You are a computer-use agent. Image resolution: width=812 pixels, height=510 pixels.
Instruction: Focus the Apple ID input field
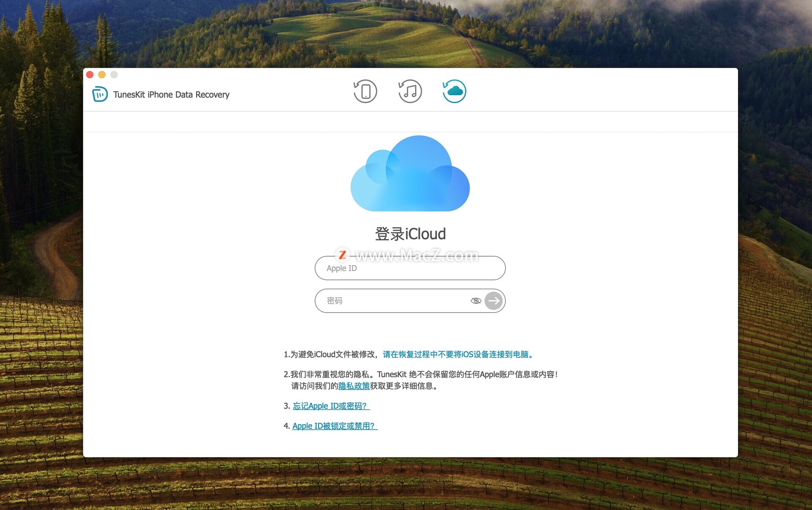(x=410, y=268)
